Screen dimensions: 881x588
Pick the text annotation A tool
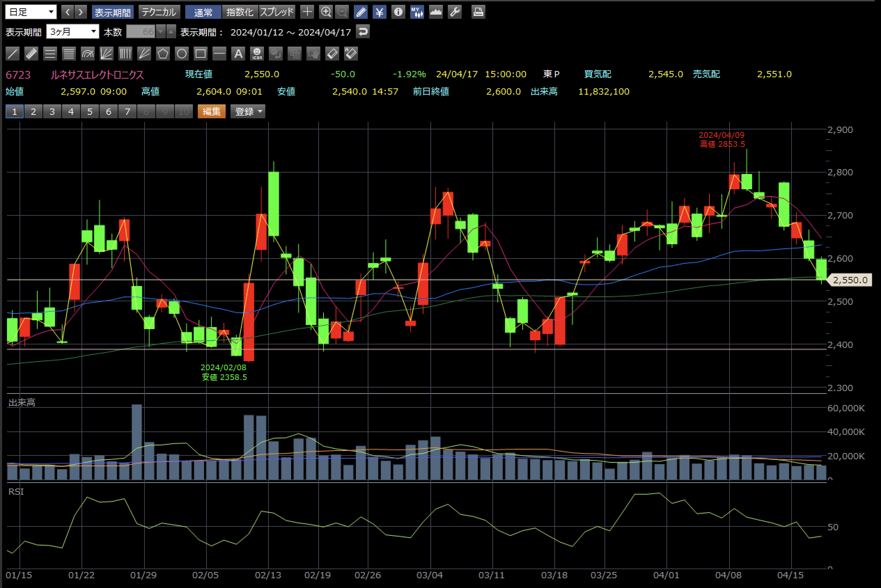[x=238, y=54]
